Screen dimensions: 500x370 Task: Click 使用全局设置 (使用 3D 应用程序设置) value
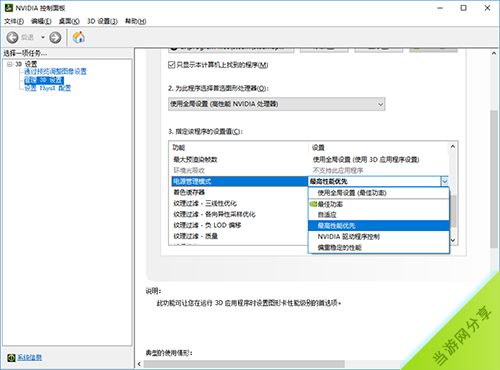(x=366, y=159)
